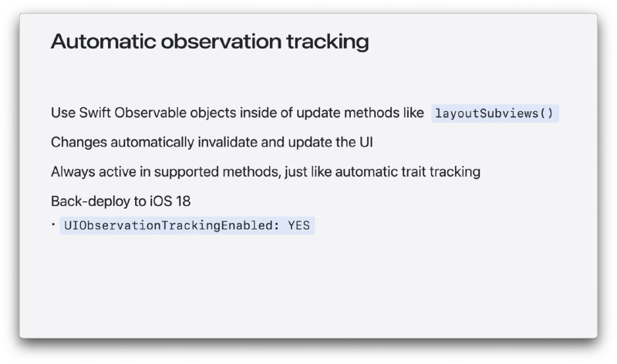The height and width of the screenshot is (364, 617).
Task: Click the phrase automatic trait tracking
Action: click(408, 172)
